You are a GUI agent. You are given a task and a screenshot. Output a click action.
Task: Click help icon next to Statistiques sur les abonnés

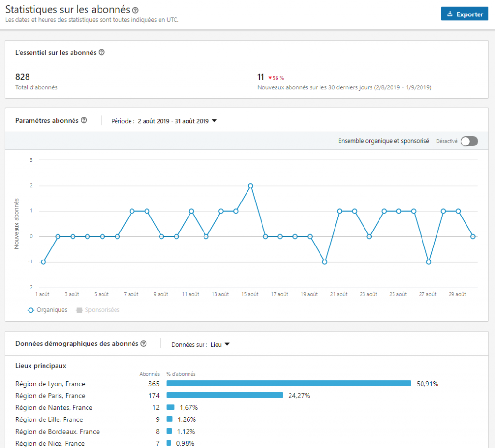(135, 10)
